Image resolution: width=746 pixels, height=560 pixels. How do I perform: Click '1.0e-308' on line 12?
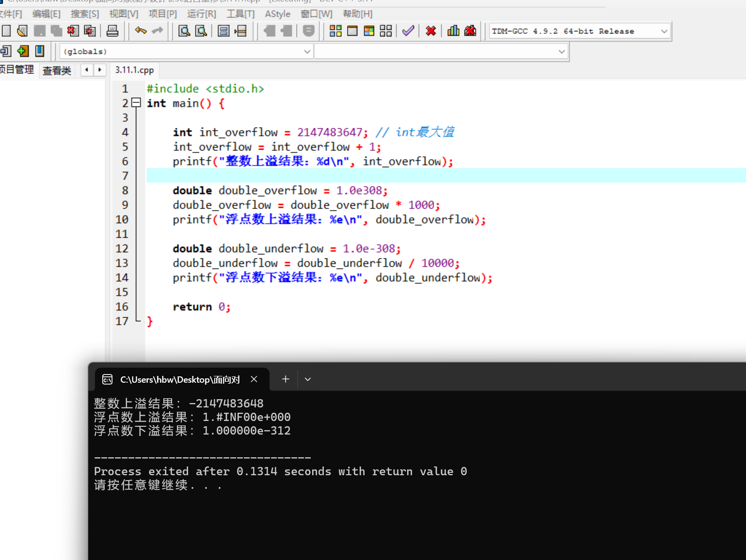tap(369, 249)
